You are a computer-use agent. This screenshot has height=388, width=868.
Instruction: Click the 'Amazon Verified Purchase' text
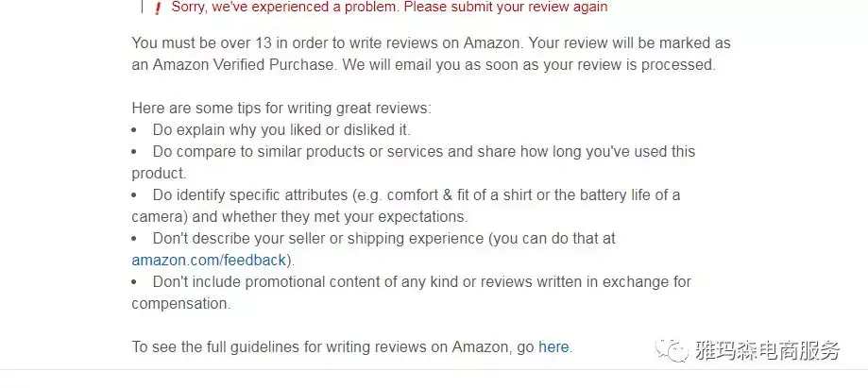point(244,65)
